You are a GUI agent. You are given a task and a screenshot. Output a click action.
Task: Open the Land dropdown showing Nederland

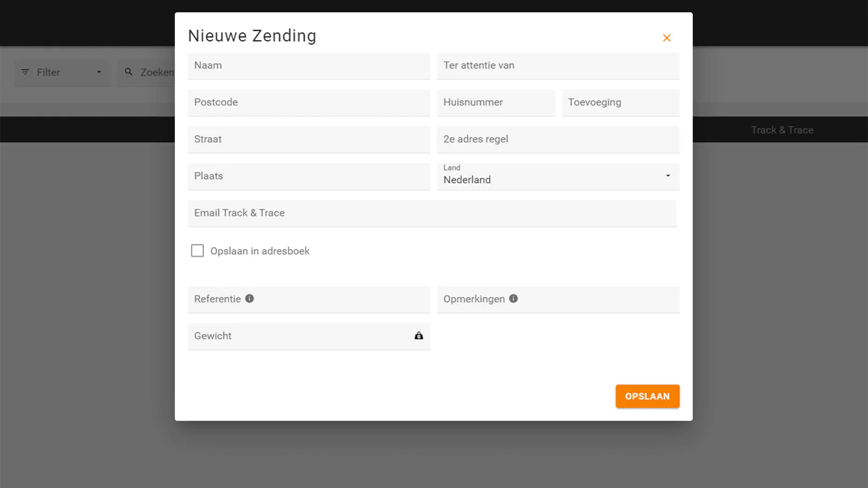pos(558,176)
